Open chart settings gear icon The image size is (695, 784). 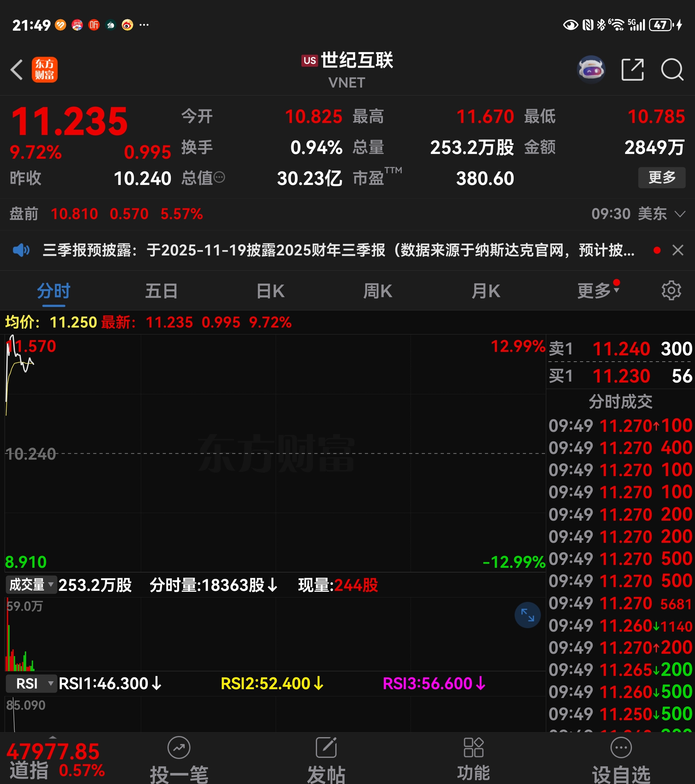click(x=671, y=290)
